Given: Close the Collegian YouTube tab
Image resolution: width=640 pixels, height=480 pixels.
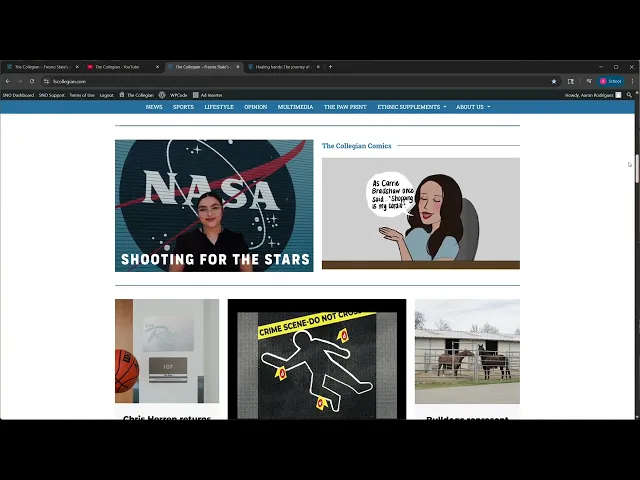Looking at the screenshot, I should tap(158, 67).
